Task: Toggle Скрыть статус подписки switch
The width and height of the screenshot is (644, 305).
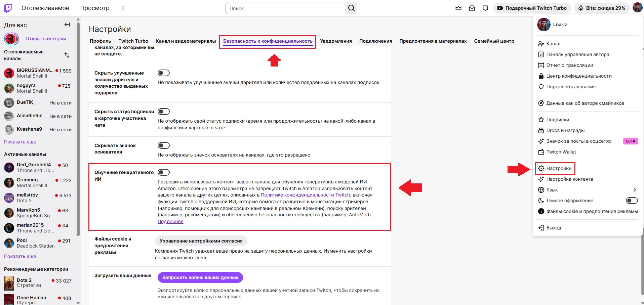Action: coord(164,112)
